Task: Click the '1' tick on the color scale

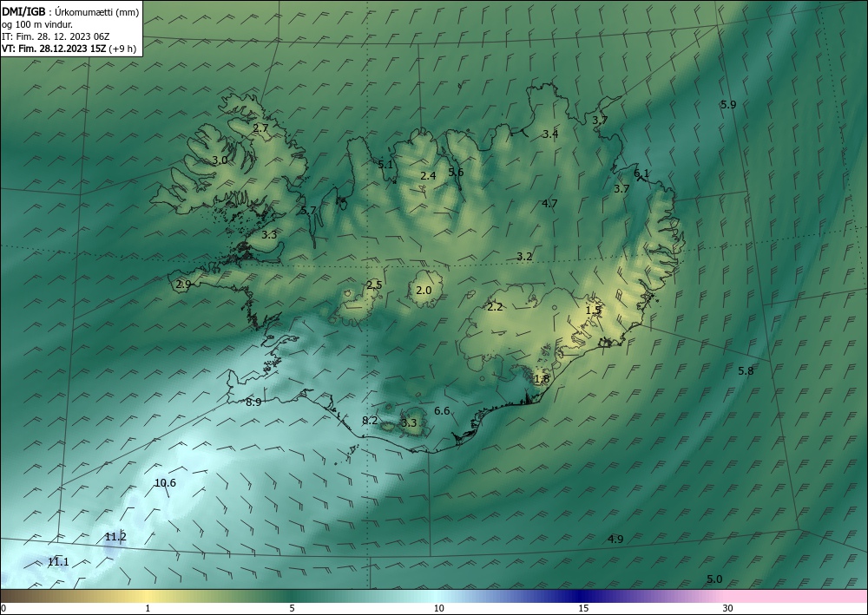Action: click(148, 608)
